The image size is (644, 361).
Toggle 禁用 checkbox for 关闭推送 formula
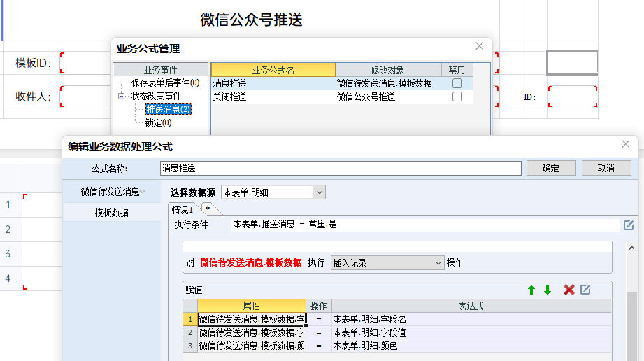[457, 97]
